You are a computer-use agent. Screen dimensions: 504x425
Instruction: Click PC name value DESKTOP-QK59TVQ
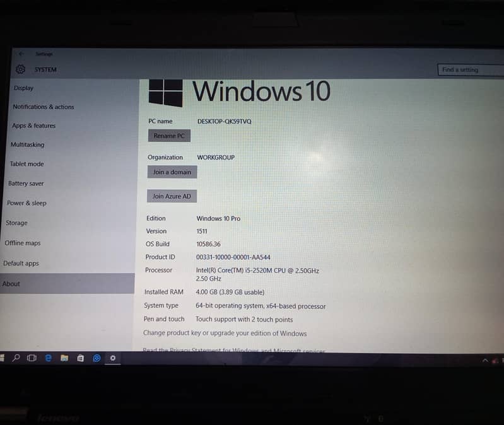pyautogui.click(x=225, y=122)
